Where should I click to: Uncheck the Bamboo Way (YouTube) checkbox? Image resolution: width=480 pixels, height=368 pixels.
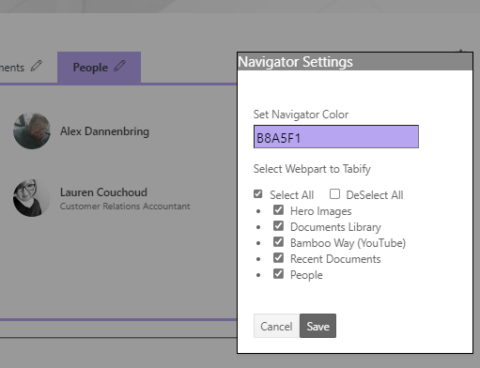click(278, 242)
